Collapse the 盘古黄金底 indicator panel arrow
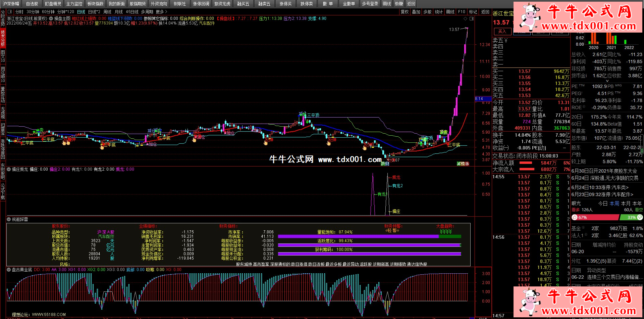 tap(9, 270)
